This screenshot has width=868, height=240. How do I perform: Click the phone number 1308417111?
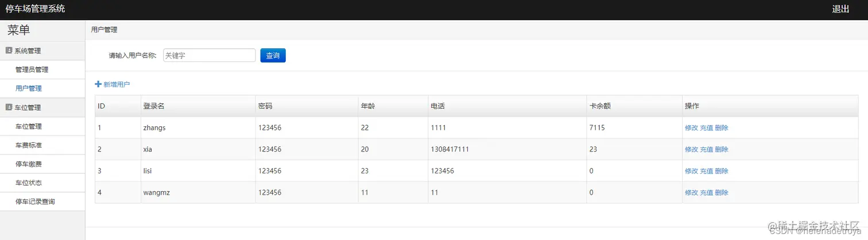[449, 149]
